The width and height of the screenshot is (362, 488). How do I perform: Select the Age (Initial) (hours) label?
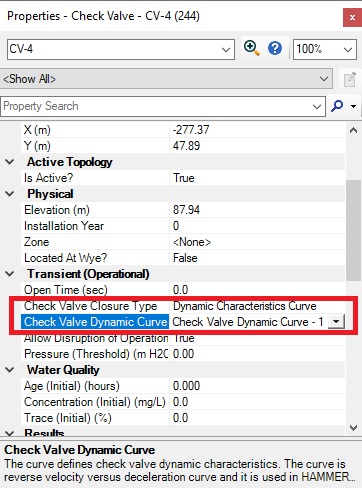click(72, 386)
